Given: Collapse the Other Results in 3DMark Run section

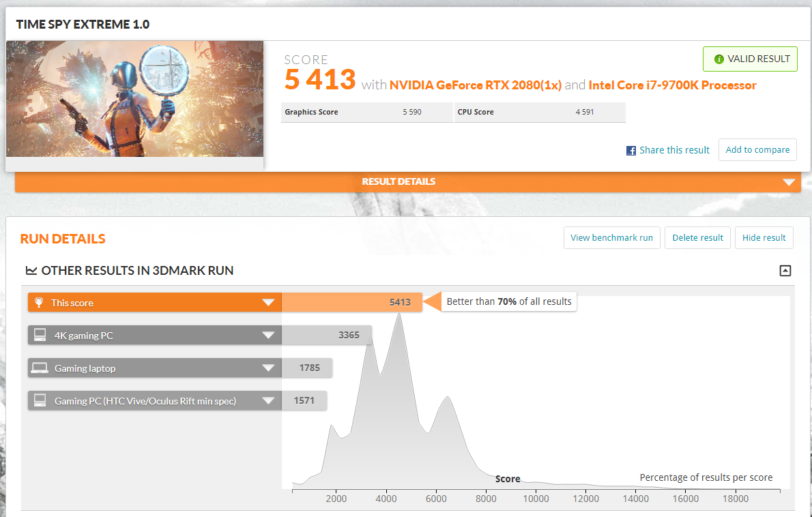Looking at the screenshot, I should 785,270.
